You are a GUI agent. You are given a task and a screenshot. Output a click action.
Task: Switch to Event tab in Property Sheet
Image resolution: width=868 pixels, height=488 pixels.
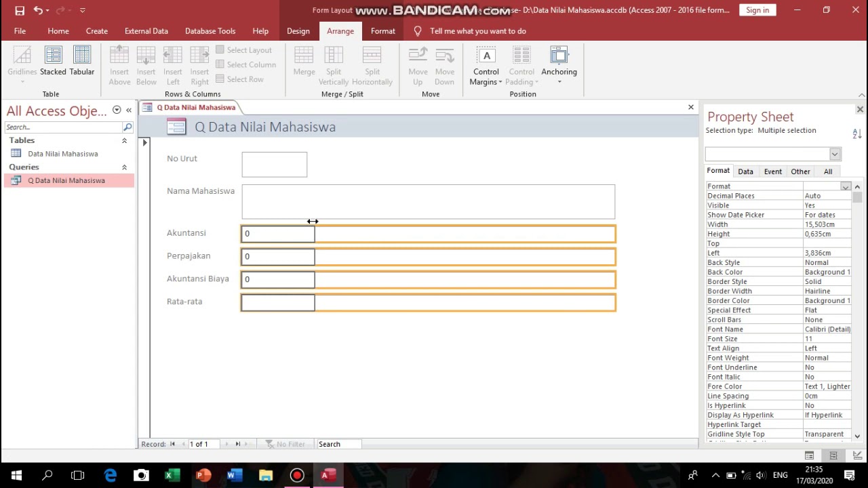click(x=773, y=171)
